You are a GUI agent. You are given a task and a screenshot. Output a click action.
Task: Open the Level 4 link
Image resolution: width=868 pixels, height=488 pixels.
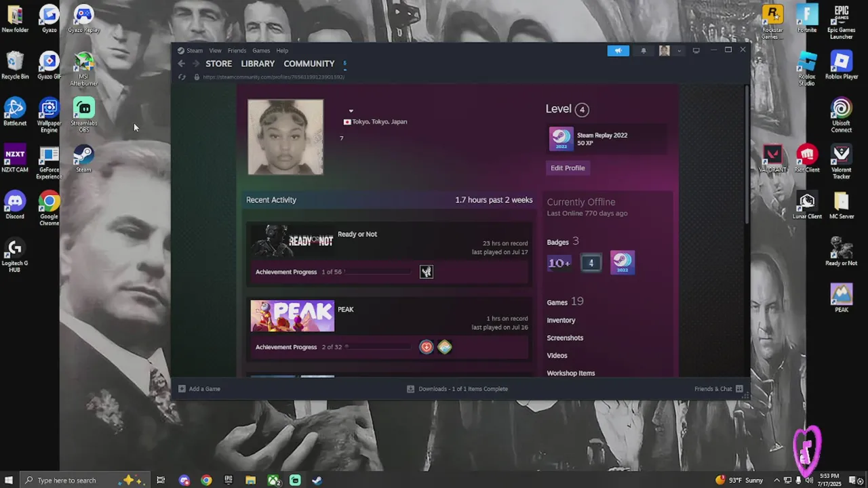[x=567, y=109]
